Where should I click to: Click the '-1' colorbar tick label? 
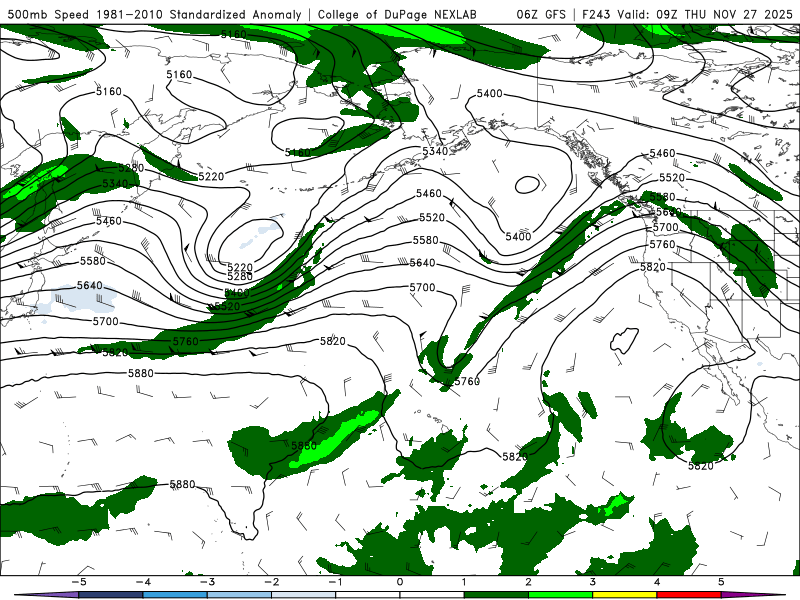pyautogui.click(x=335, y=582)
